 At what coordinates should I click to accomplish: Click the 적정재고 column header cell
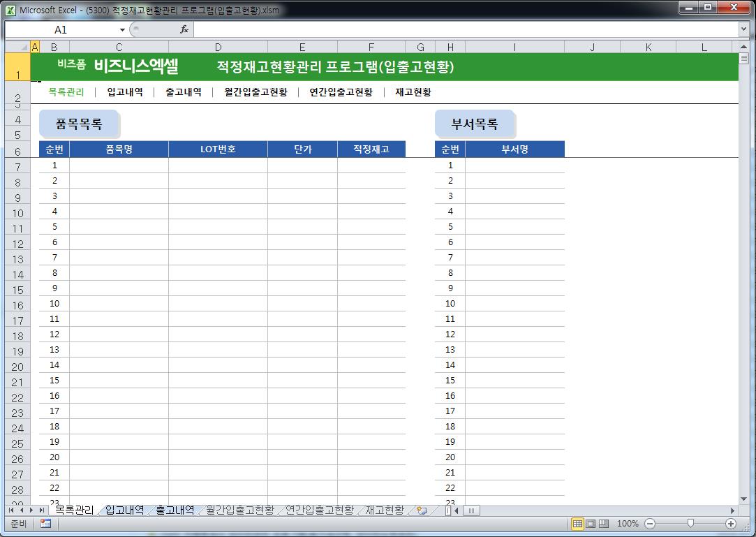pyautogui.click(x=371, y=149)
